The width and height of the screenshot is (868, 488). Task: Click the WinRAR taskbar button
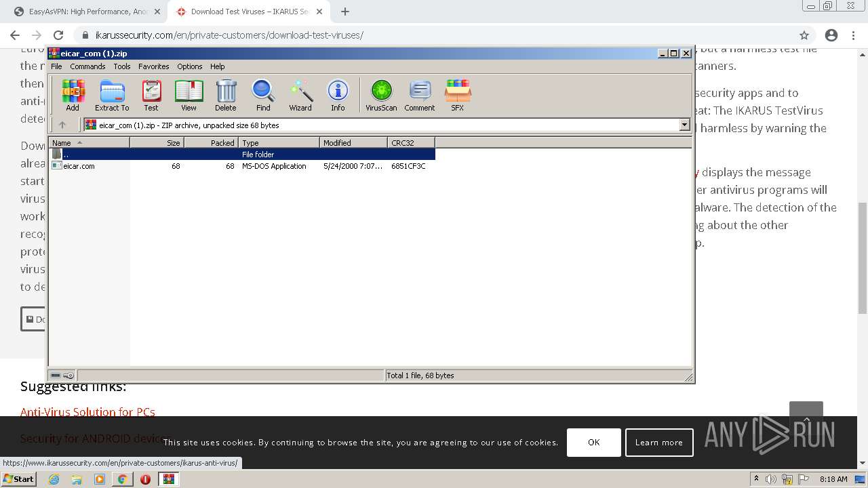click(x=168, y=479)
